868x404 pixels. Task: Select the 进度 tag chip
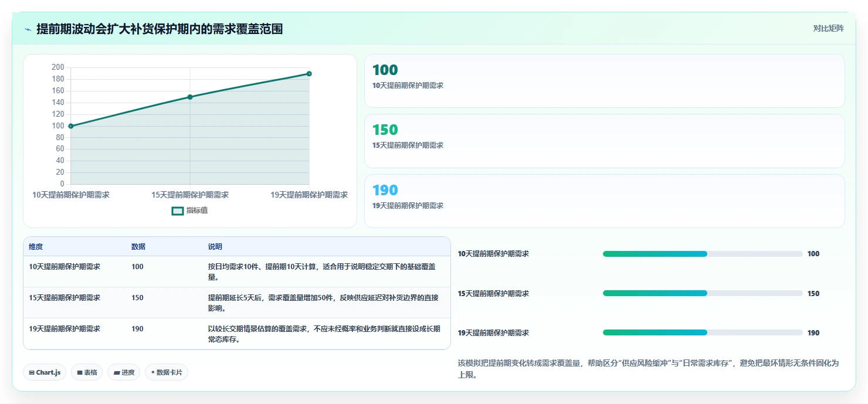pos(124,372)
